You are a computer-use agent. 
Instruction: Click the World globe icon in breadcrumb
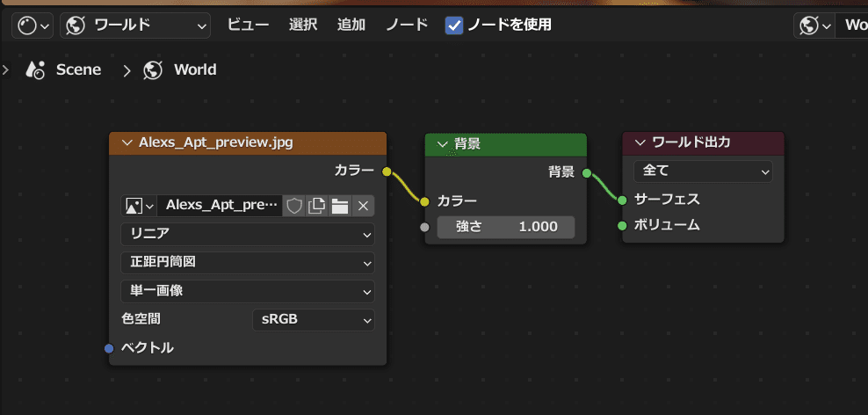(153, 69)
